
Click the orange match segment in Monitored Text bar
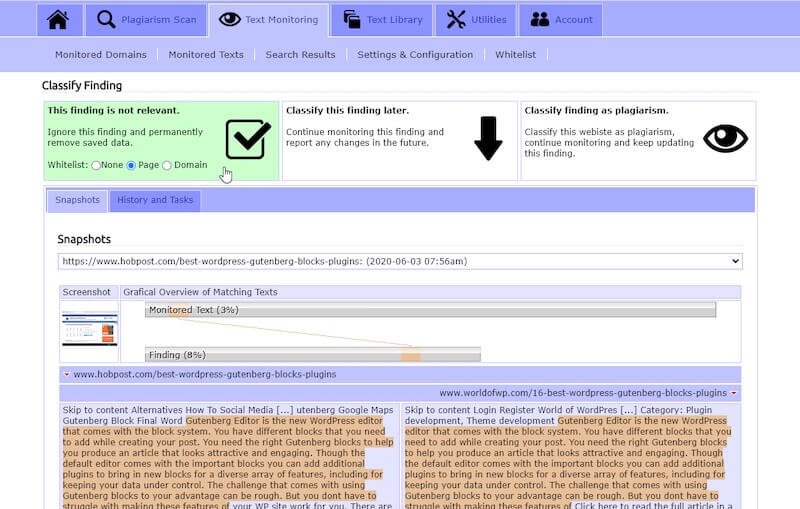(179, 310)
